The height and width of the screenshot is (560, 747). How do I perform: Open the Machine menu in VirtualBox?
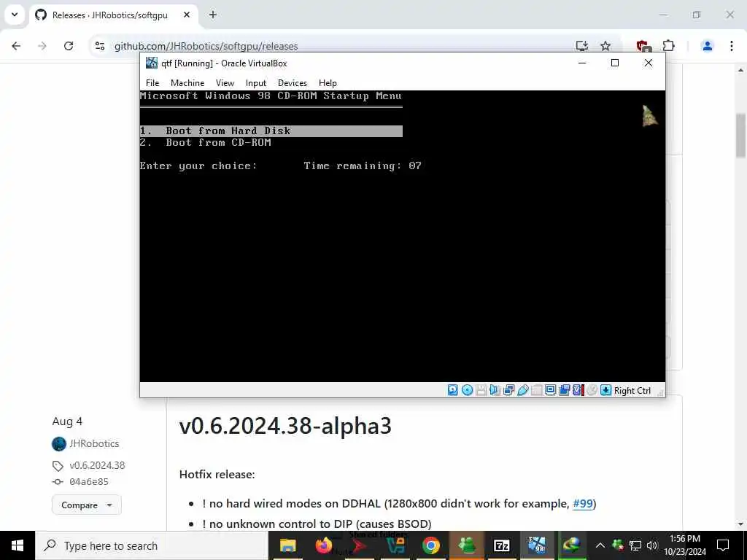187,83
